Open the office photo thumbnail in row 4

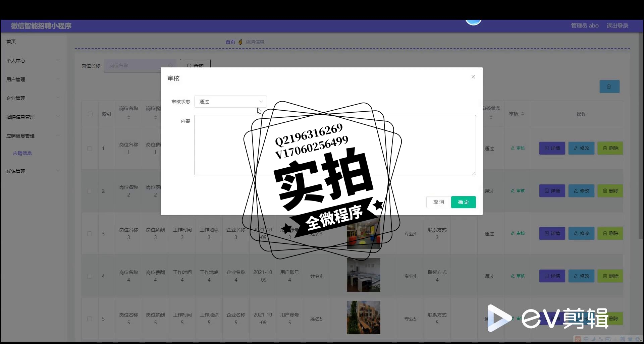(363, 275)
